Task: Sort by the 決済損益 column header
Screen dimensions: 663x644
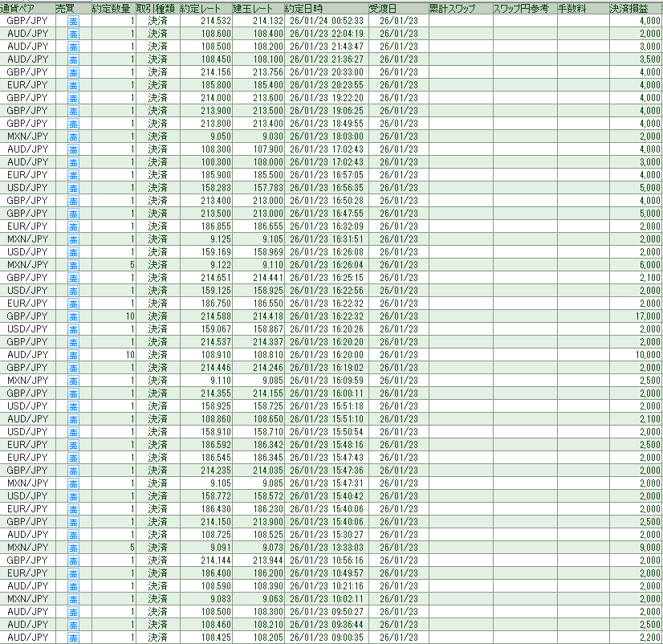Action: point(634,7)
